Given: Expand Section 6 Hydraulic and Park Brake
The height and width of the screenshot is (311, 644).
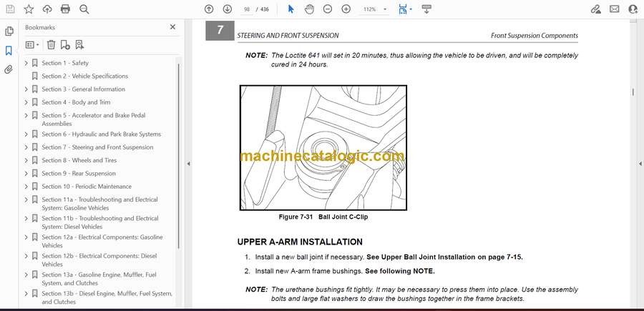Looking at the screenshot, I should click(26, 134).
